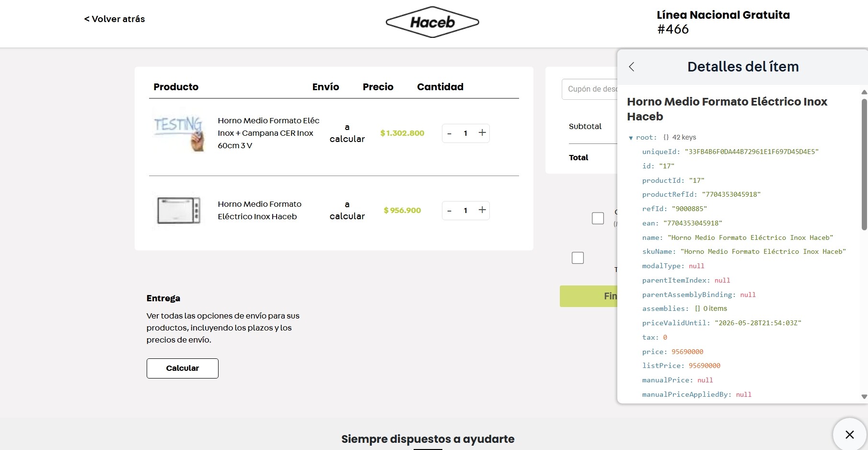868x450 pixels.
Task: Click the tax 0 row
Action: click(x=655, y=337)
